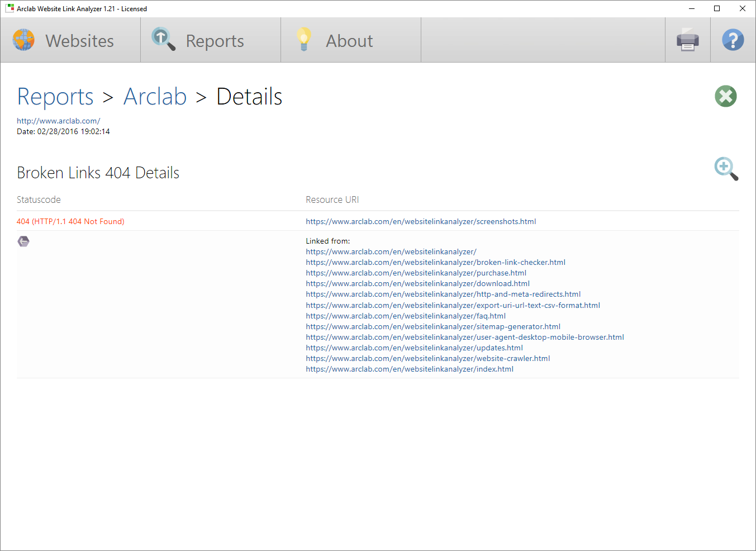Switch to the Websites section
Viewport: 756px width, 551px height.
79,40
